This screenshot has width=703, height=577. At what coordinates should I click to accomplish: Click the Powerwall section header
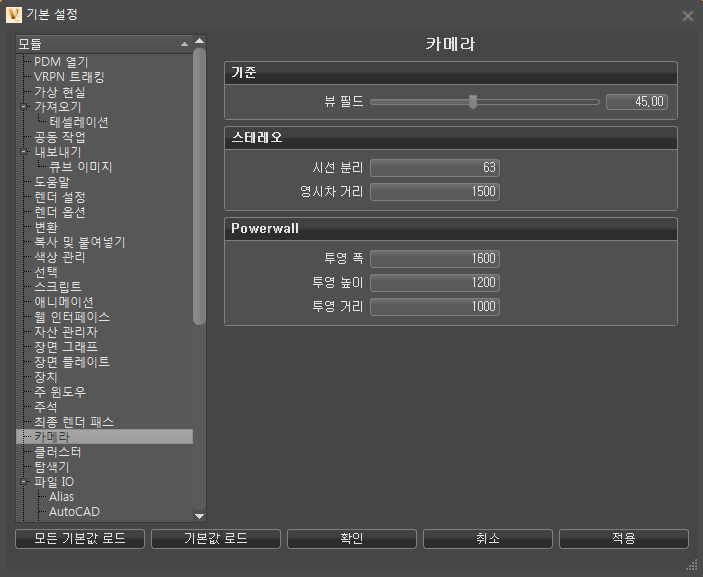451,229
